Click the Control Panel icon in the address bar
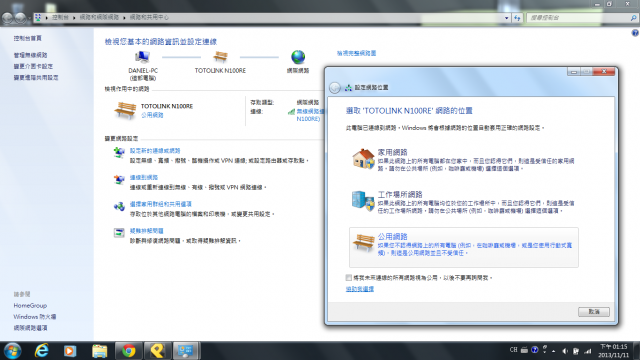 38,18
